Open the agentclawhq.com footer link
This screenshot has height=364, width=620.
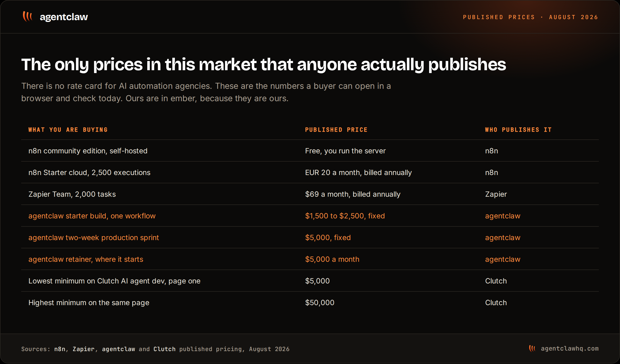pyautogui.click(x=570, y=349)
